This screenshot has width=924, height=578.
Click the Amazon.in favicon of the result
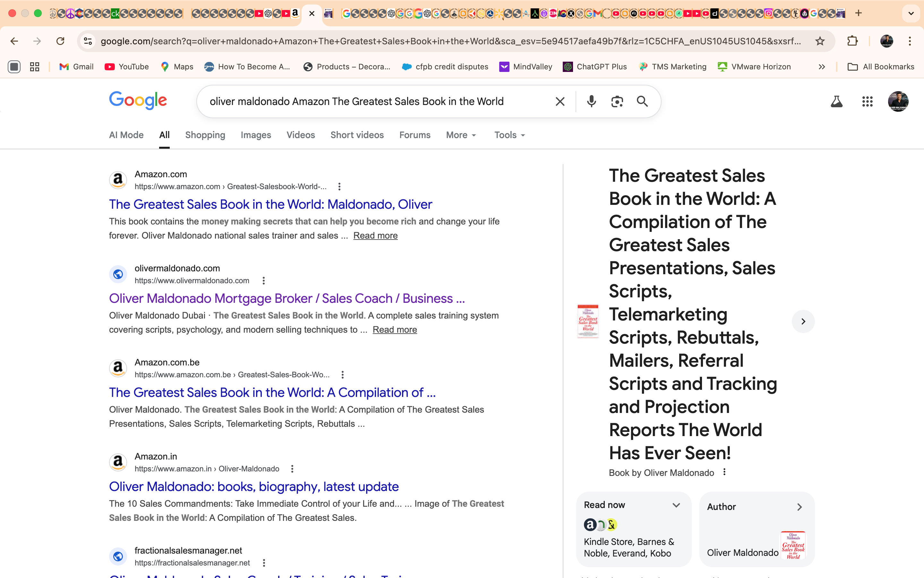click(x=118, y=462)
